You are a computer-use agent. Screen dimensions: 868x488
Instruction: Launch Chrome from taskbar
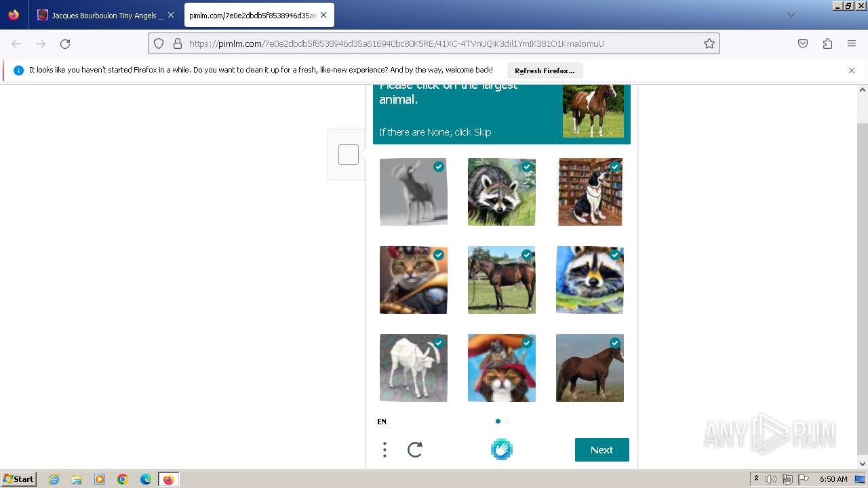(x=123, y=479)
